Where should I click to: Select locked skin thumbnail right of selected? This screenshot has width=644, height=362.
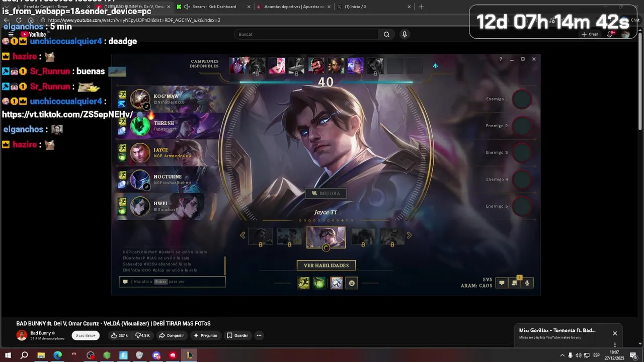pos(363,236)
